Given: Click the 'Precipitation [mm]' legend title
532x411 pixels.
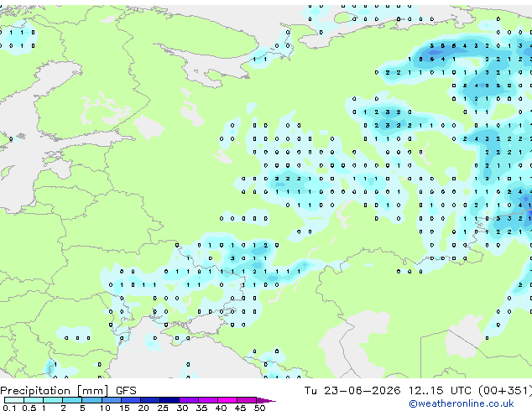Looking at the screenshot, I should [x=55, y=391].
